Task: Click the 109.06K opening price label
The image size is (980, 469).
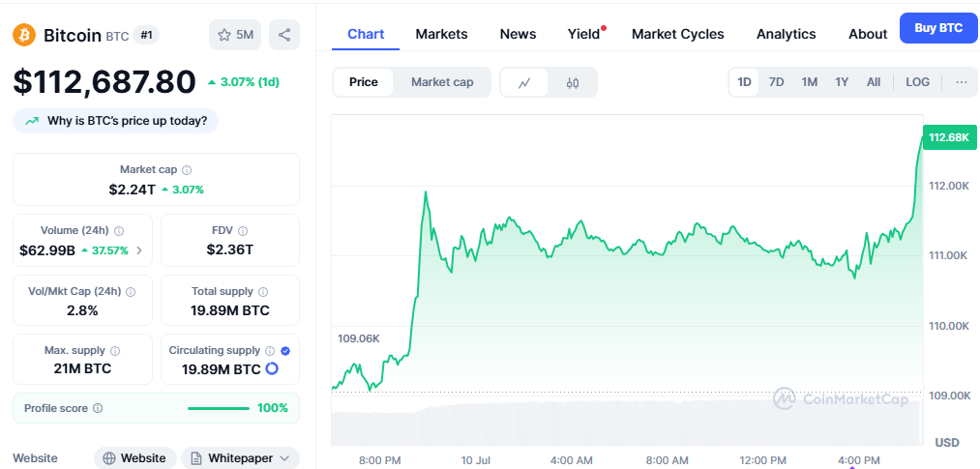Action: click(359, 338)
